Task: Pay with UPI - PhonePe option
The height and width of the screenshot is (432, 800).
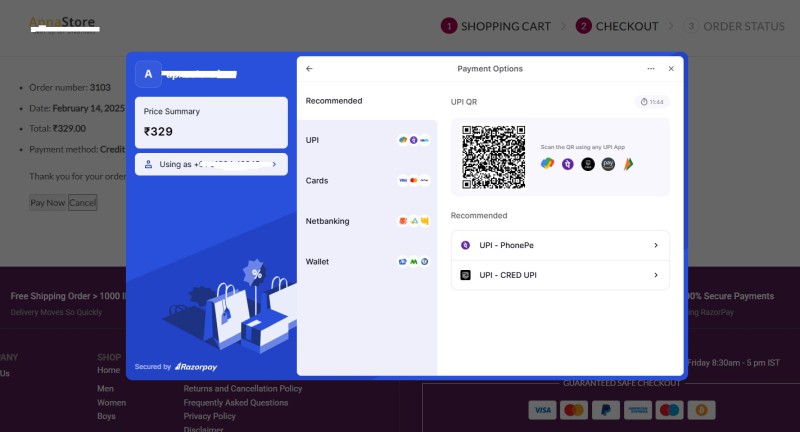Action: 560,245
